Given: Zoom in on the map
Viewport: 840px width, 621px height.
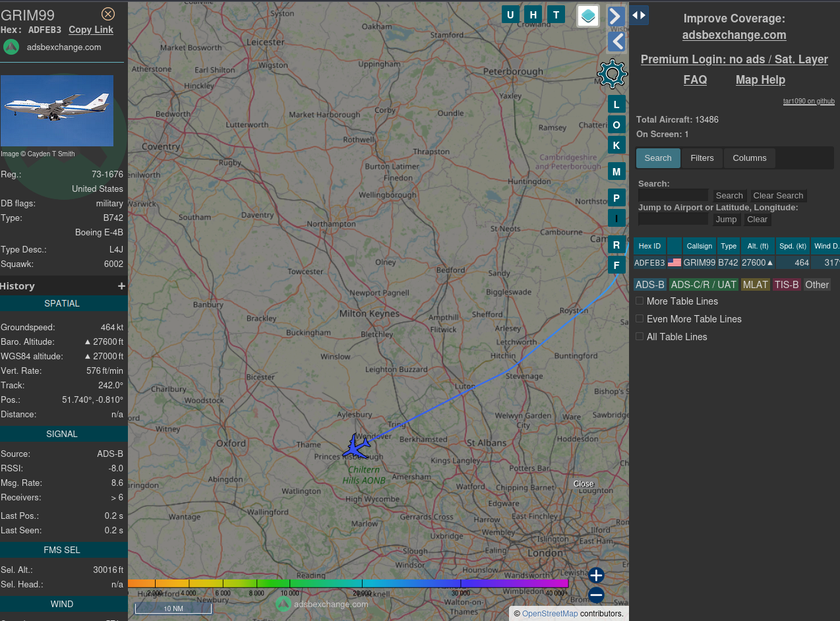Looking at the screenshot, I should click(x=596, y=576).
